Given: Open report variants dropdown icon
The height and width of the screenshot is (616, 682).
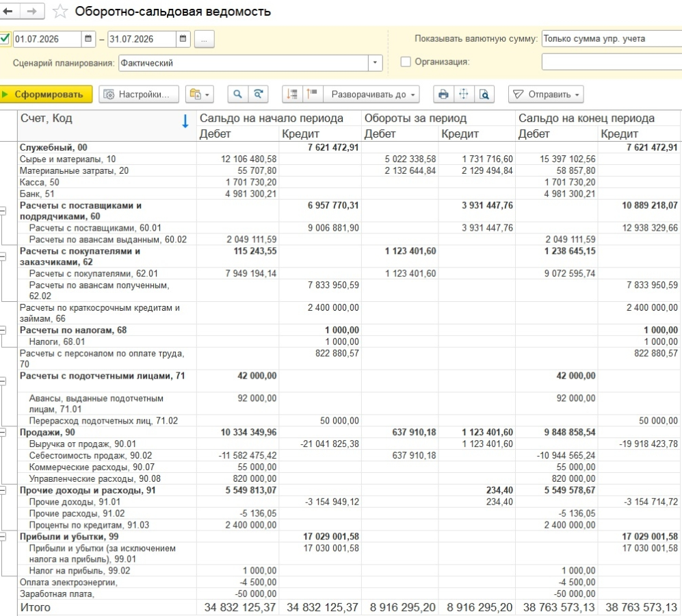Looking at the screenshot, I should (200, 94).
